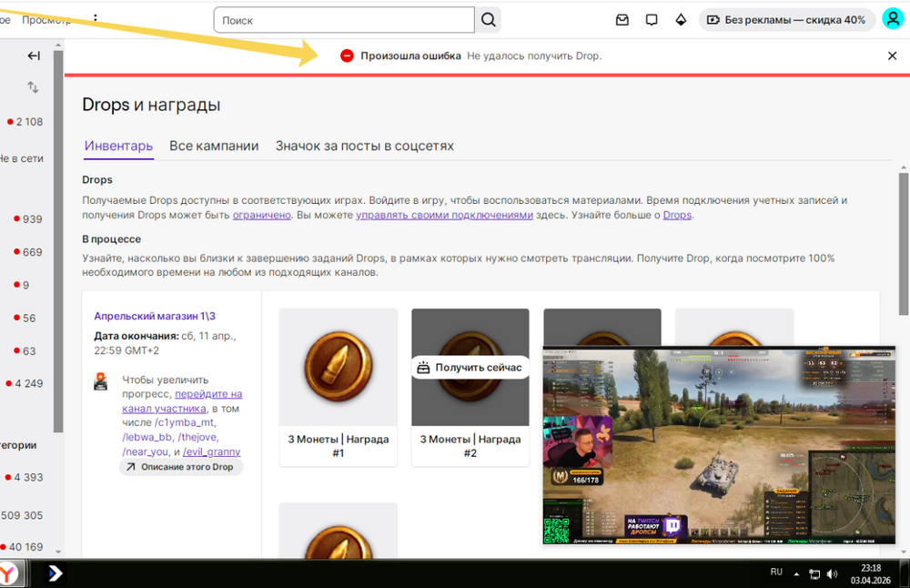910x588 pixels.
Task: Open Значок за посты в соцсетях tab
Action: [x=365, y=146]
